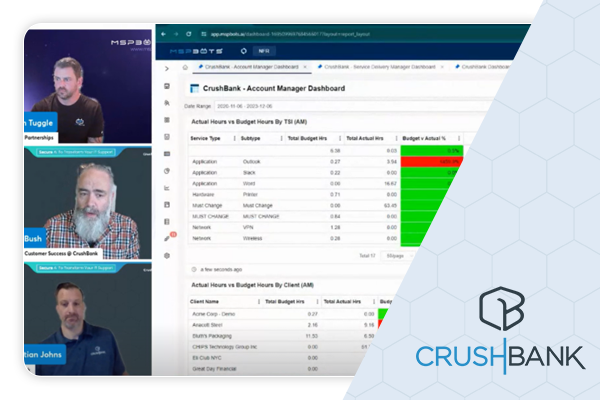600x400 pixels.
Task: Reload the page with the browser refresh icon
Action: point(189,34)
